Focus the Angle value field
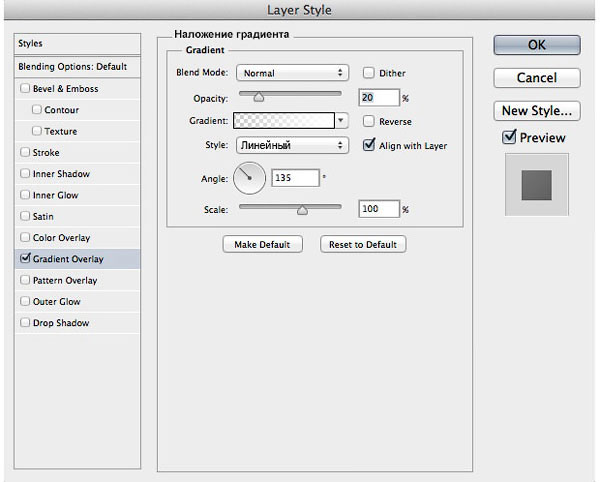This screenshot has width=600, height=482. [x=295, y=178]
